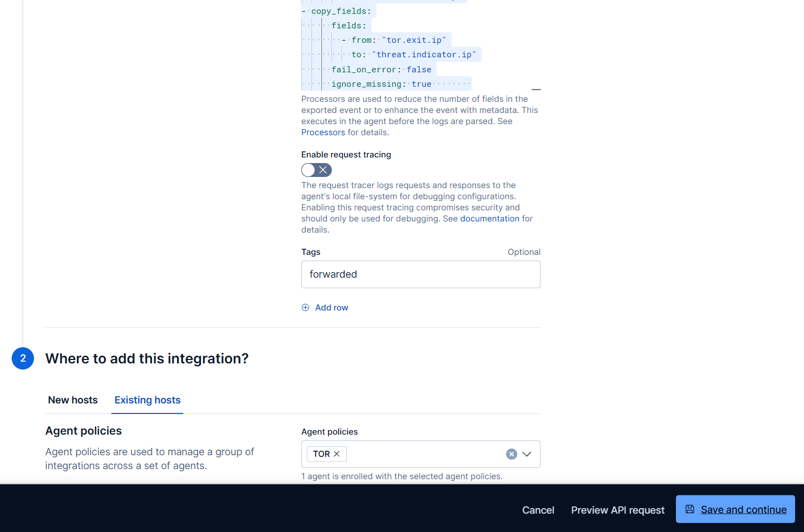Click the Tags field containing forwarded
Image resolution: width=804 pixels, height=532 pixels.
(420, 274)
